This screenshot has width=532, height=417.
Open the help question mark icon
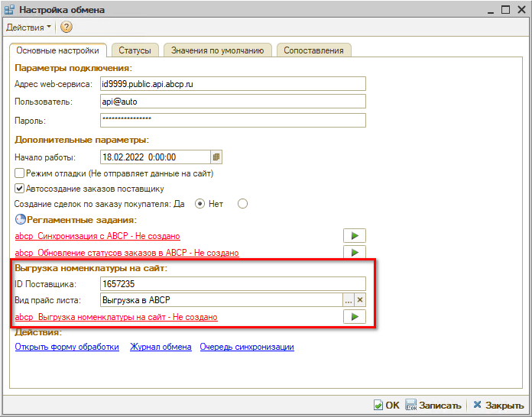[x=66, y=27]
